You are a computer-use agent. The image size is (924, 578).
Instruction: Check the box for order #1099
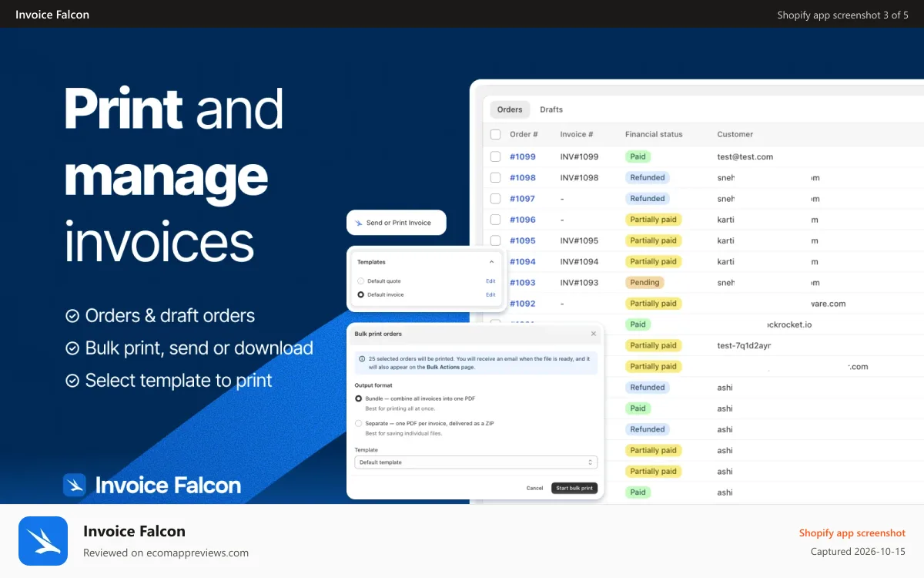point(495,156)
